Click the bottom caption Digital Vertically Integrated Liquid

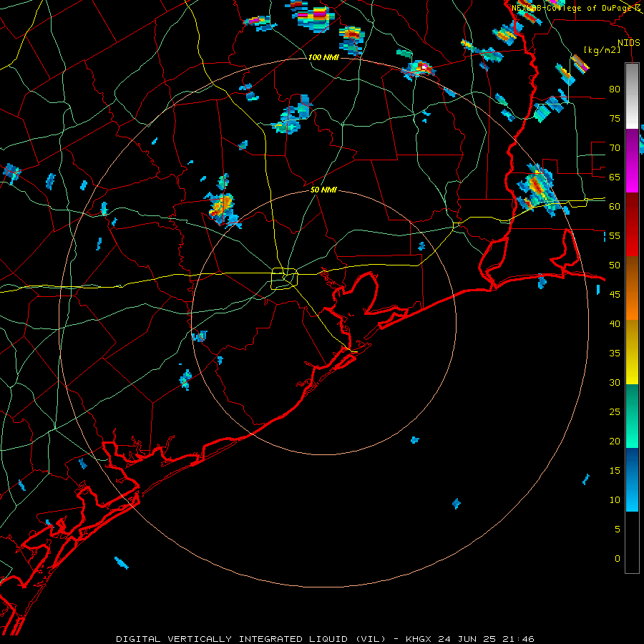click(325, 639)
